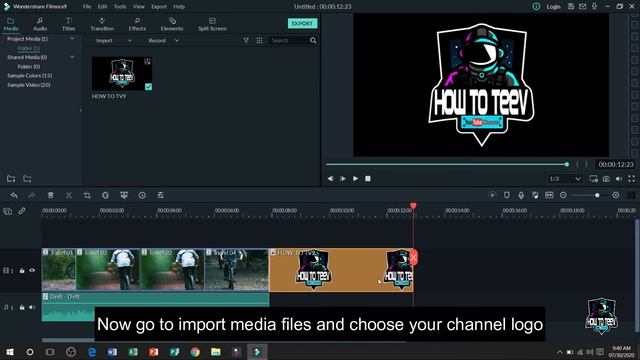640x360 pixels.
Task: Enter full screen preview mode
Action: pyautogui.click(x=631, y=179)
